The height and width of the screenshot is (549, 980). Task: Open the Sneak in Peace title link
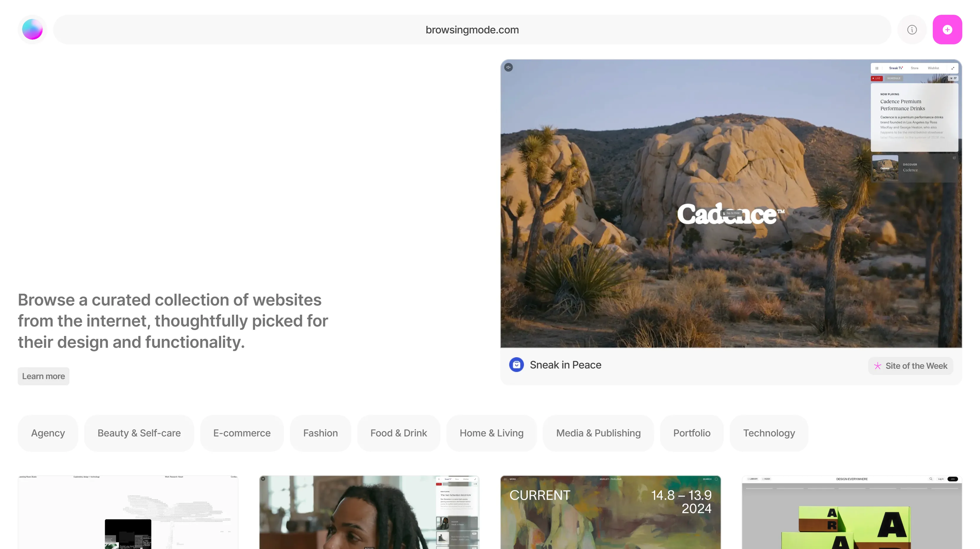pos(565,365)
